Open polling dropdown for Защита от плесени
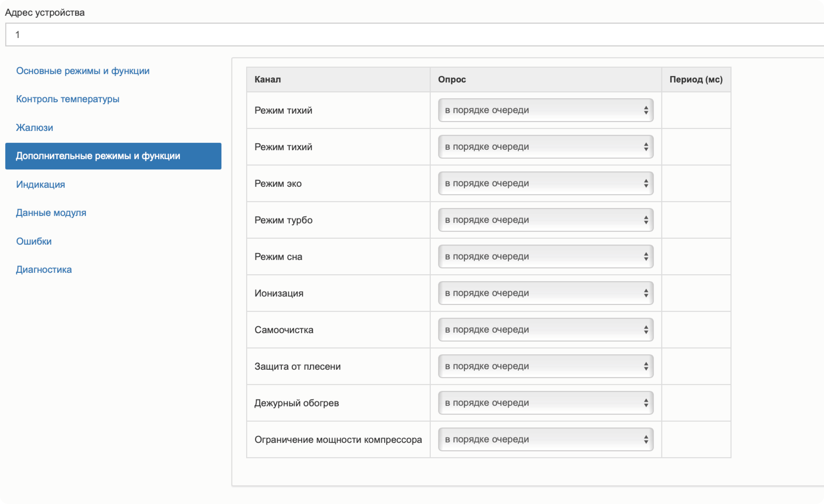Viewport: 824px width, 504px height. coord(546,366)
